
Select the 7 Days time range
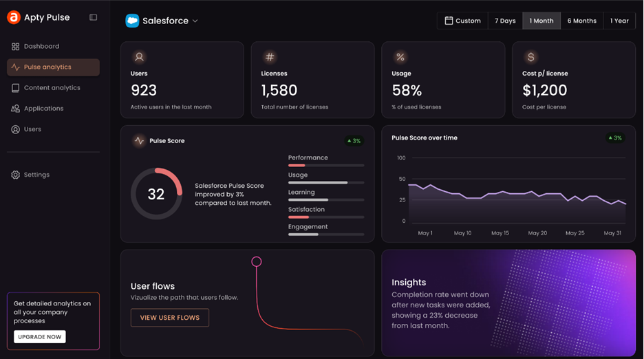(x=505, y=21)
